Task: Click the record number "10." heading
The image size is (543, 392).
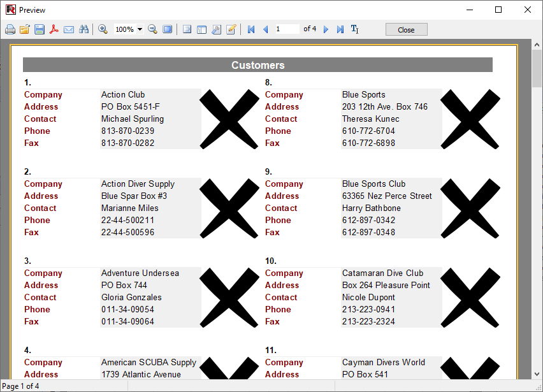Action: click(271, 261)
